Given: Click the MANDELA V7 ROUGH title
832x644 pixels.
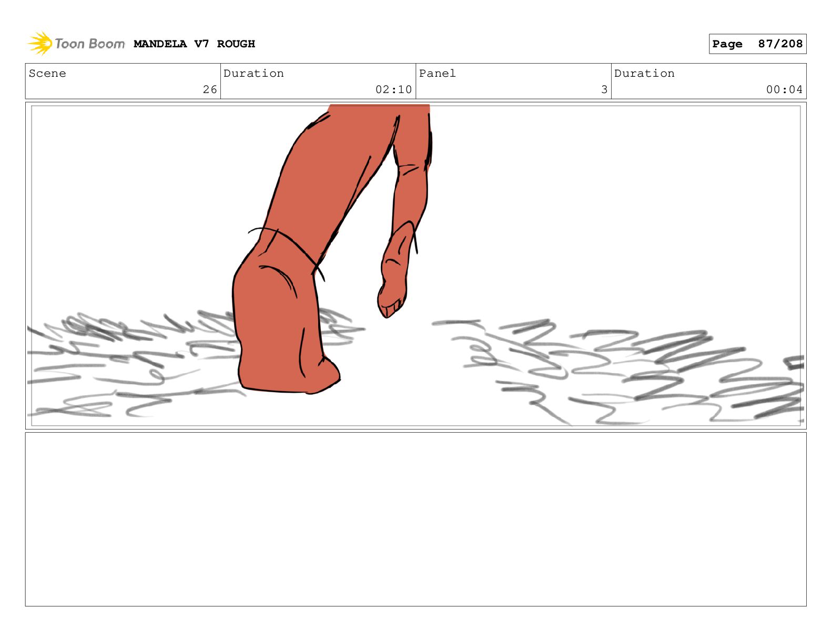Looking at the screenshot, I should tap(194, 44).
